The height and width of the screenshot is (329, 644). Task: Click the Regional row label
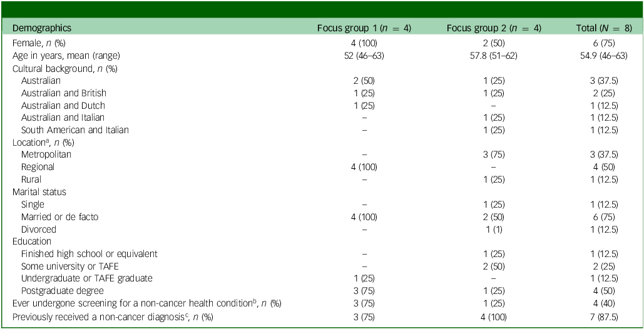coord(38,167)
